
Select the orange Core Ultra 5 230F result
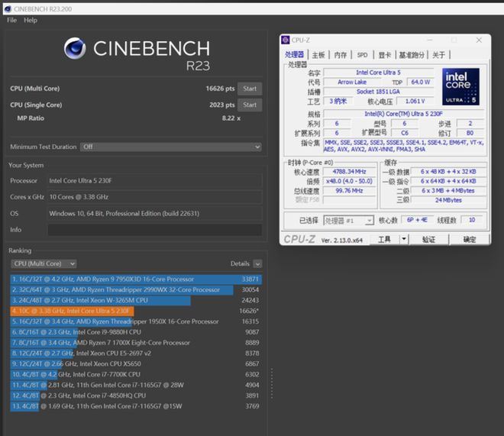click(x=72, y=312)
